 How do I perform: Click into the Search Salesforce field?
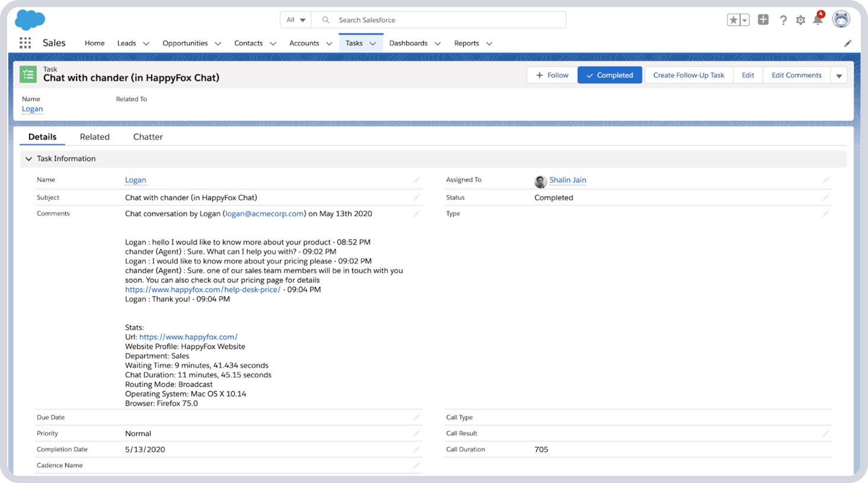[439, 20]
